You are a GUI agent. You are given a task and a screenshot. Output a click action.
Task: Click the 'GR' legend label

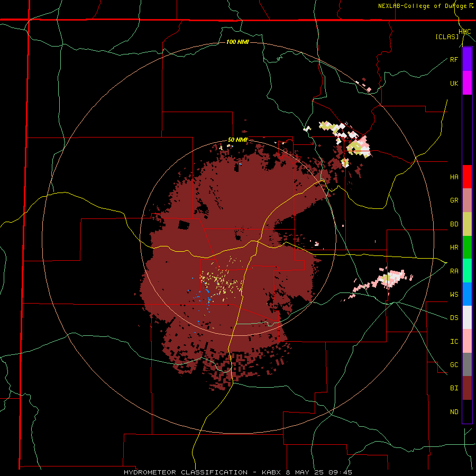(454, 200)
